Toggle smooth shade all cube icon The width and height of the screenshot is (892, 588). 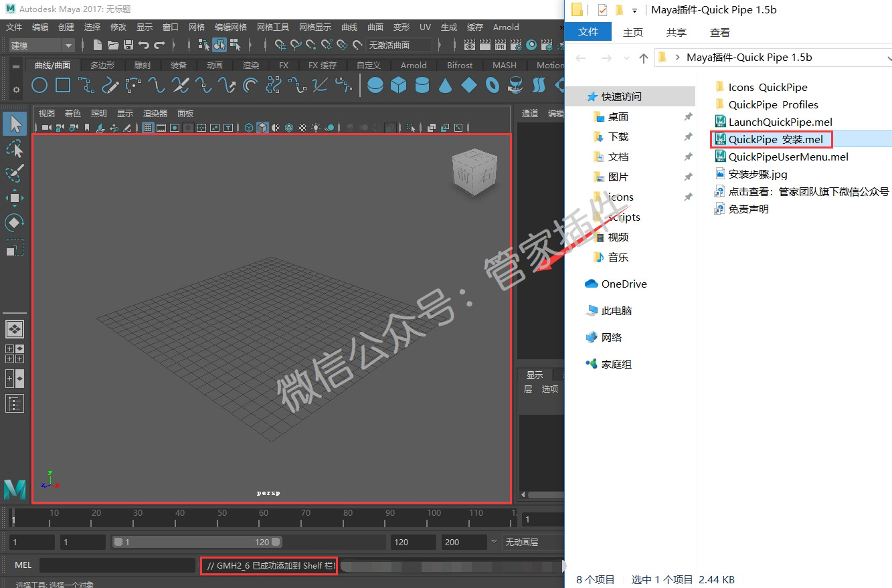click(x=263, y=128)
